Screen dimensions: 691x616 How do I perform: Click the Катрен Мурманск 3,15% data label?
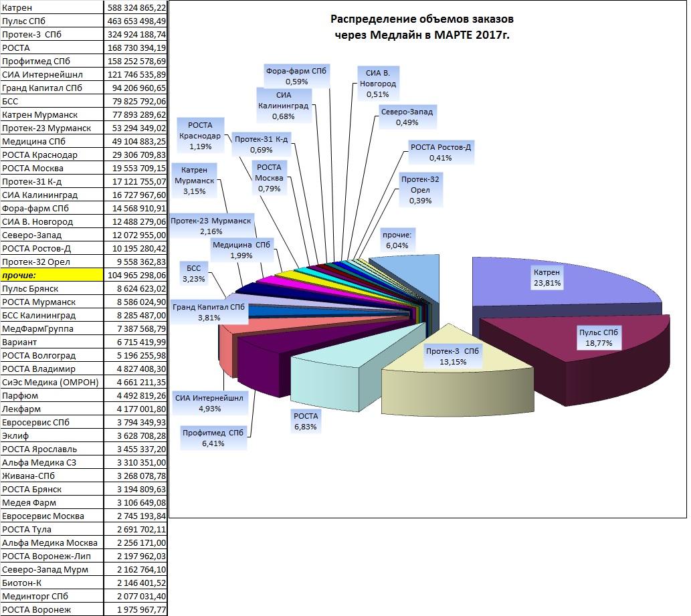click(x=195, y=181)
